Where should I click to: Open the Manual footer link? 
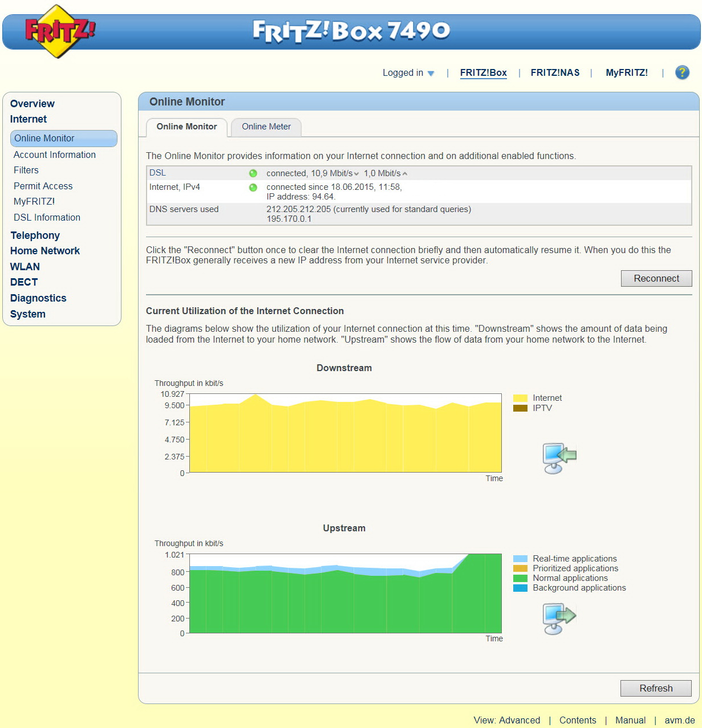(x=631, y=720)
